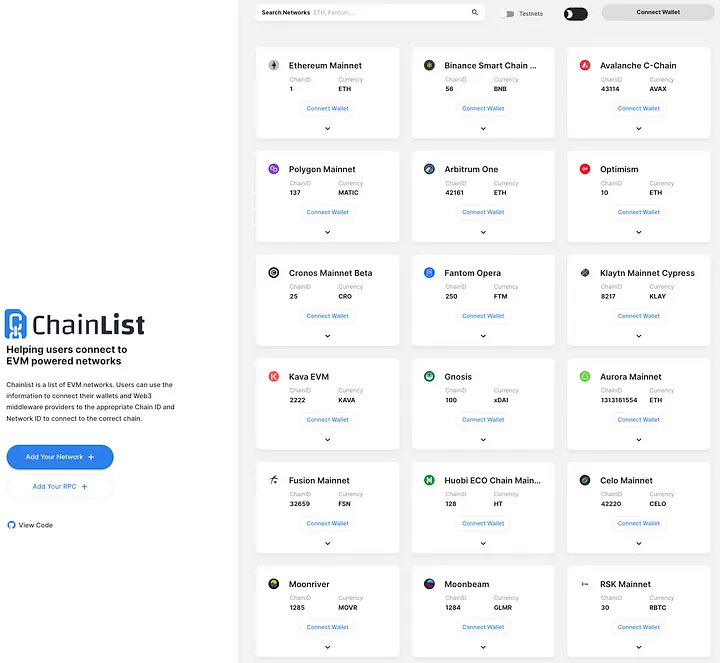Click the Gnosis green logo icon
Image resolution: width=720 pixels, height=663 pixels.
pos(429,377)
